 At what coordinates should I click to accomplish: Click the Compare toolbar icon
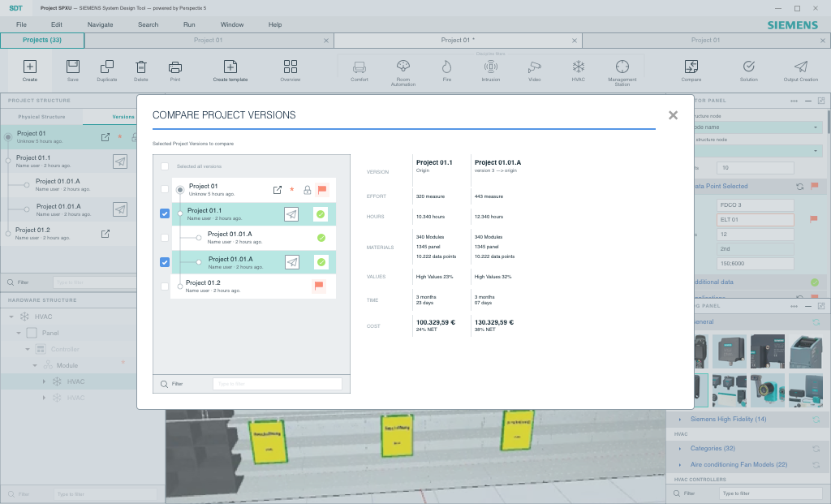tap(691, 67)
